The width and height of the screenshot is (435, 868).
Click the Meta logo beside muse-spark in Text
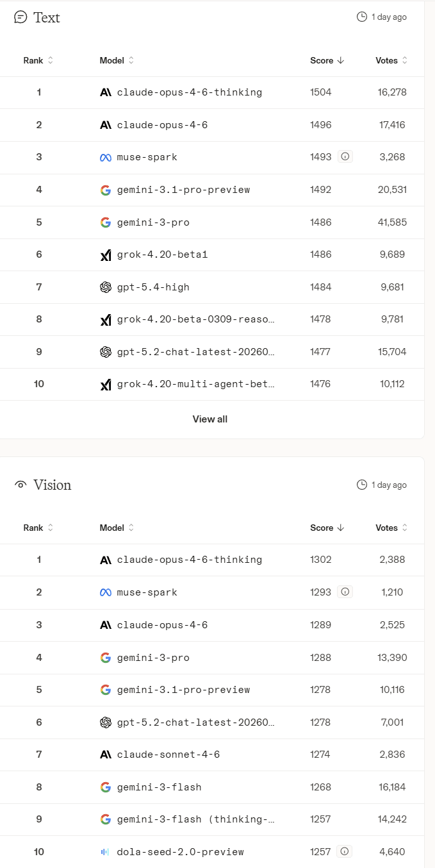coord(106,157)
